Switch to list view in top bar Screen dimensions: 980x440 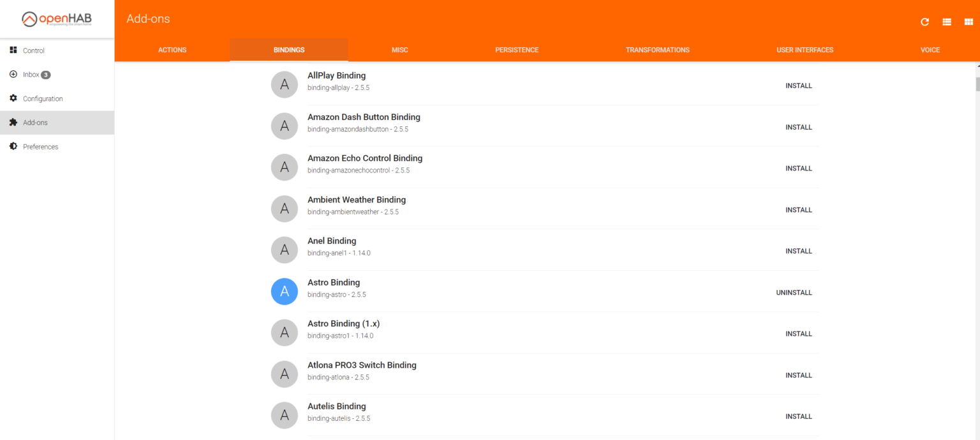pos(947,22)
